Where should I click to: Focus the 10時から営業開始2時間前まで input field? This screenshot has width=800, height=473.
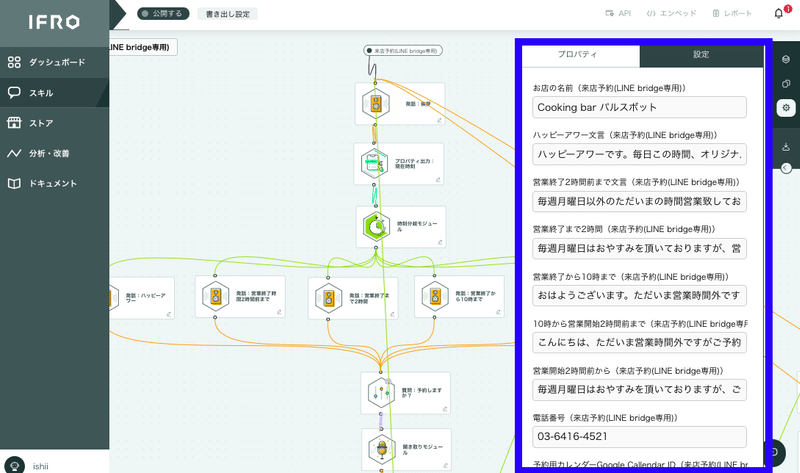coord(639,342)
